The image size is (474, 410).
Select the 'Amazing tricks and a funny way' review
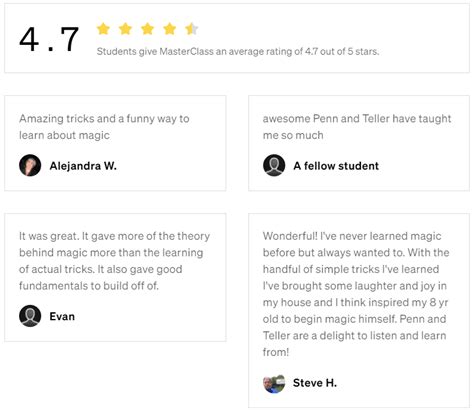pyautogui.click(x=104, y=127)
